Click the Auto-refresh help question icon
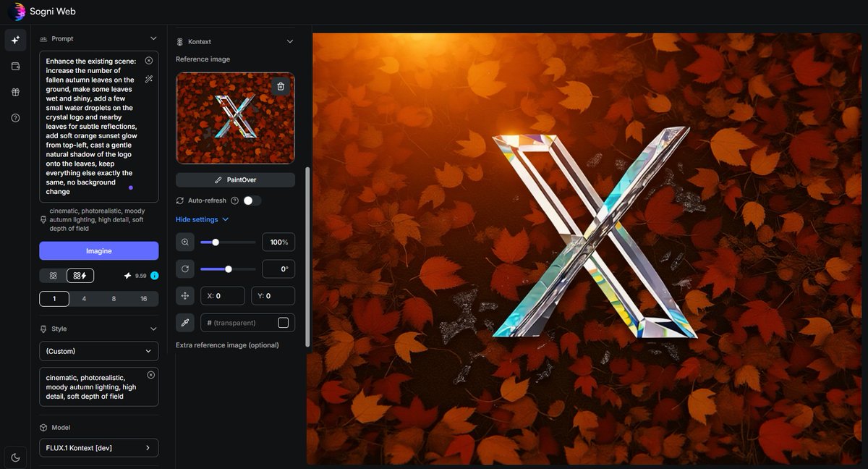Screen dimensions: 868x469 (234, 200)
